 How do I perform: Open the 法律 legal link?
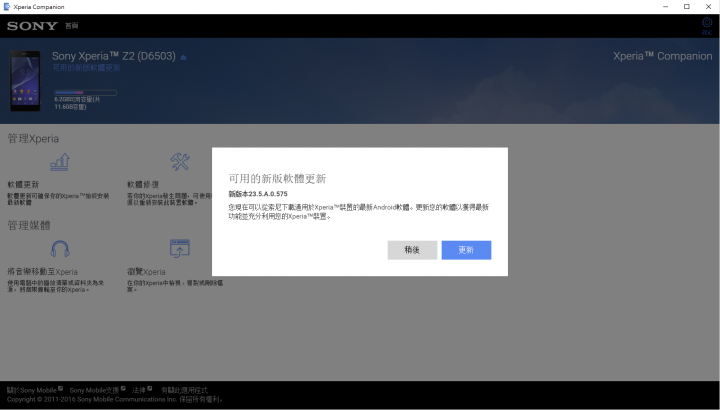point(139,390)
